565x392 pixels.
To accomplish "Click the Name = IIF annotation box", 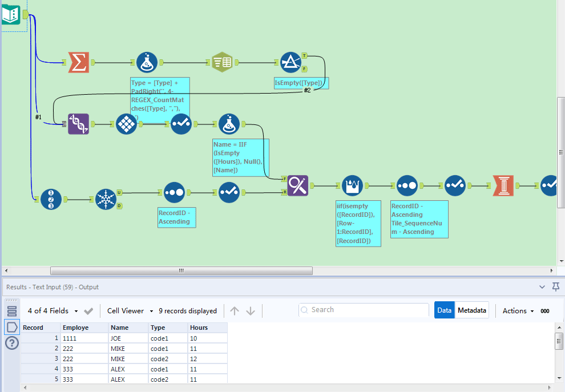I will [x=241, y=157].
